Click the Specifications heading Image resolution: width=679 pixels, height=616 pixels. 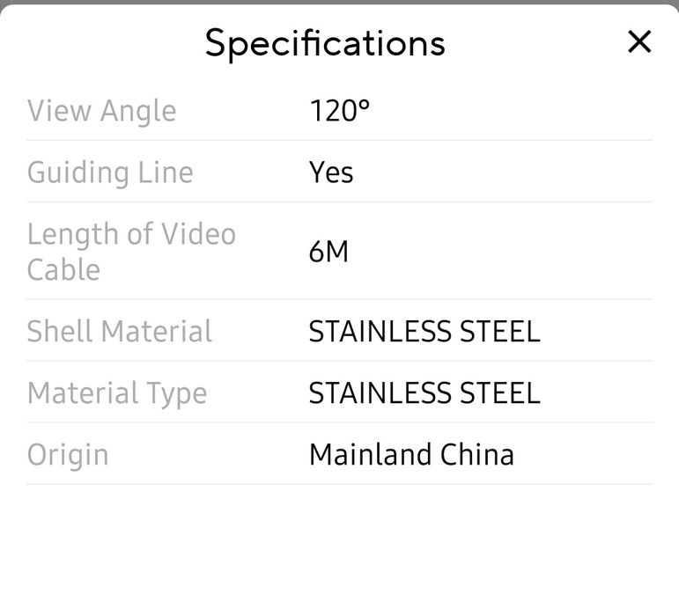(325, 43)
